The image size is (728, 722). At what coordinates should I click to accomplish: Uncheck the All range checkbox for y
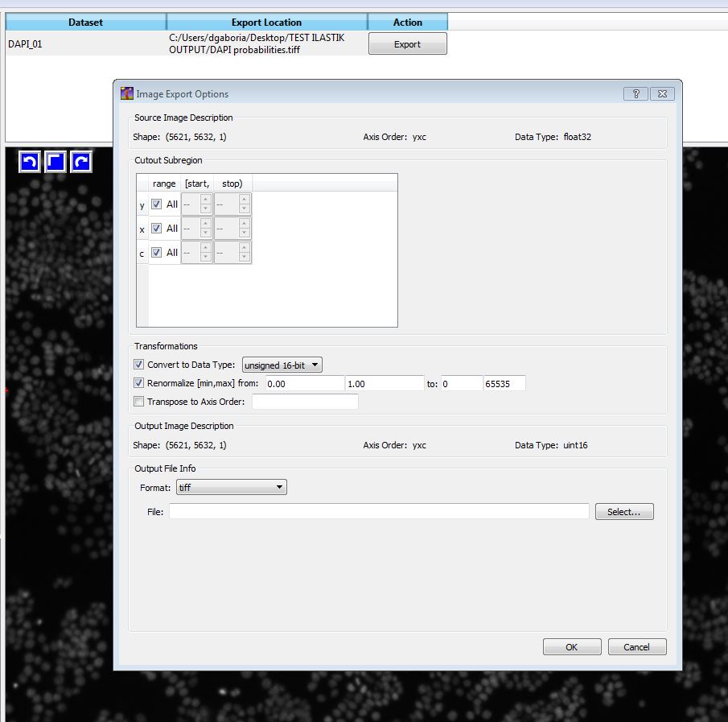pyautogui.click(x=157, y=204)
